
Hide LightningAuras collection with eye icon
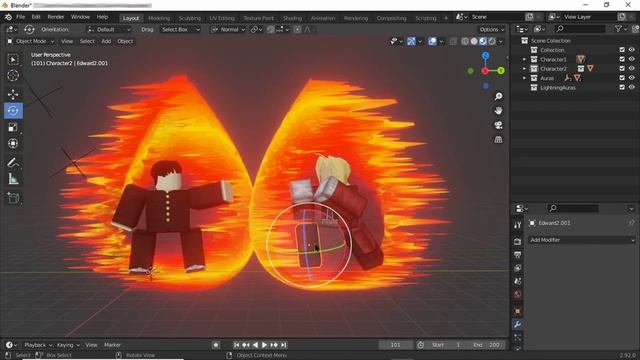point(631,87)
